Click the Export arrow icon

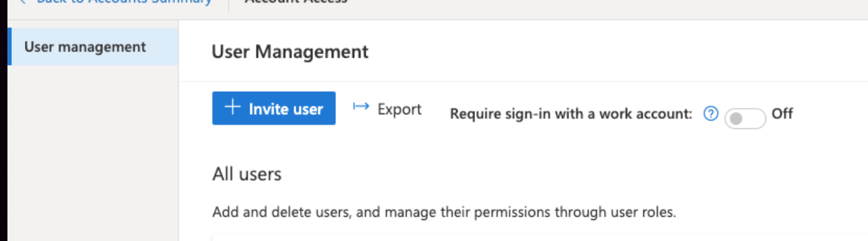coord(361,106)
